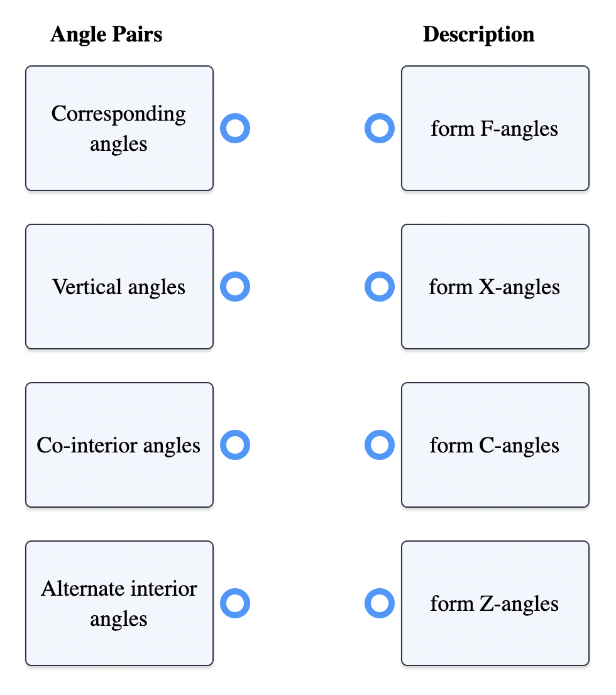Click the Vertical angles card
The height and width of the screenshot is (695, 616).
coord(119,287)
